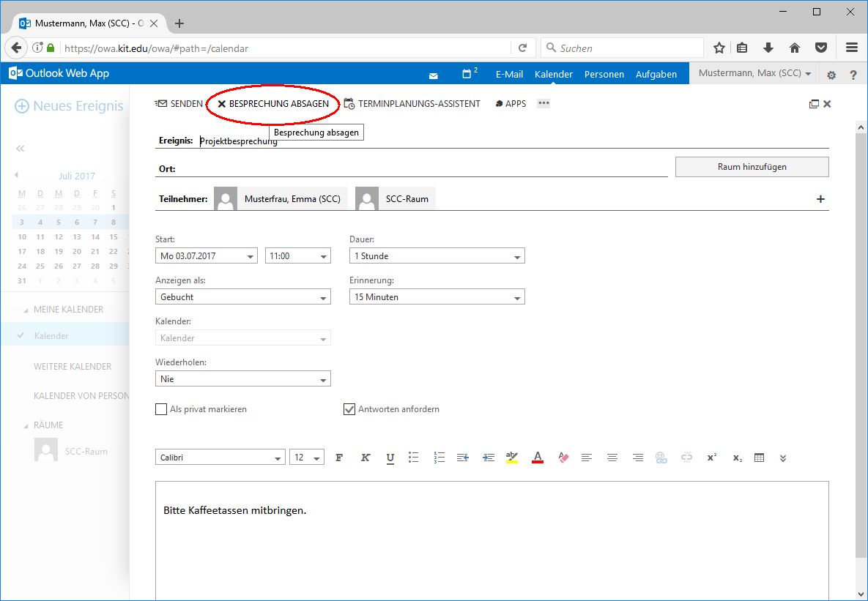Image resolution: width=868 pixels, height=601 pixels.
Task: Click the bold formatting icon
Action: pyautogui.click(x=339, y=458)
